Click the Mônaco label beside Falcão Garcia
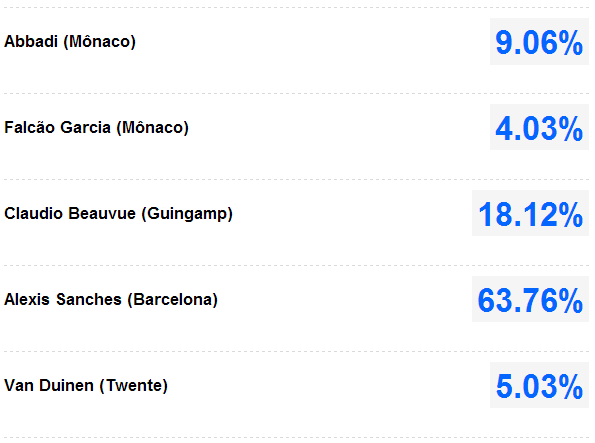 pyautogui.click(x=153, y=128)
